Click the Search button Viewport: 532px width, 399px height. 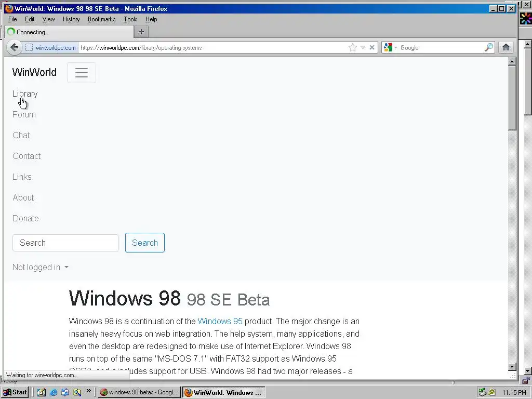[x=145, y=243]
